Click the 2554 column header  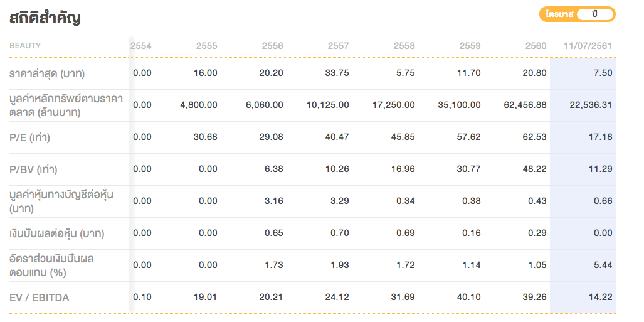pyautogui.click(x=141, y=46)
